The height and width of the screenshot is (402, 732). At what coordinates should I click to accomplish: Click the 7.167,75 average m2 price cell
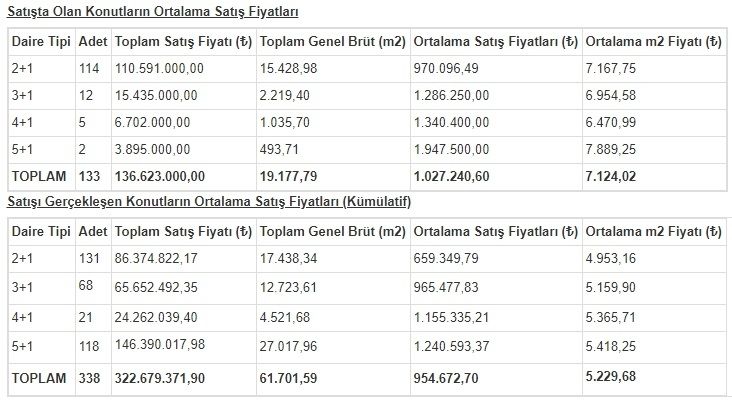point(616,68)
